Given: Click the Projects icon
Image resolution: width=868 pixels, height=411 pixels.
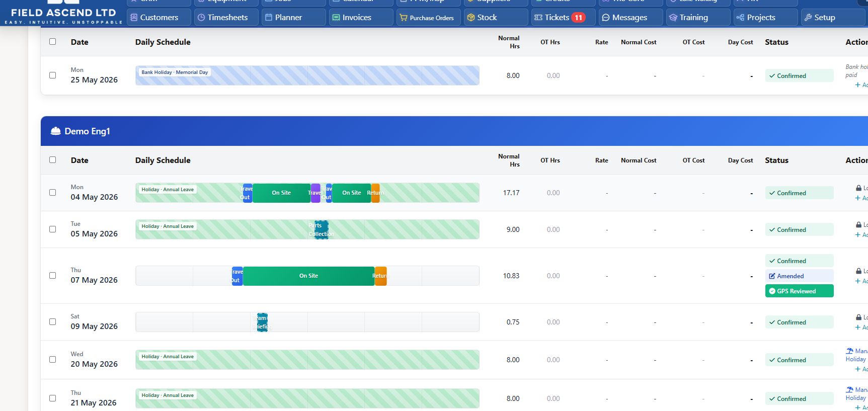Looking at the screenshot, I should [740, 18].
